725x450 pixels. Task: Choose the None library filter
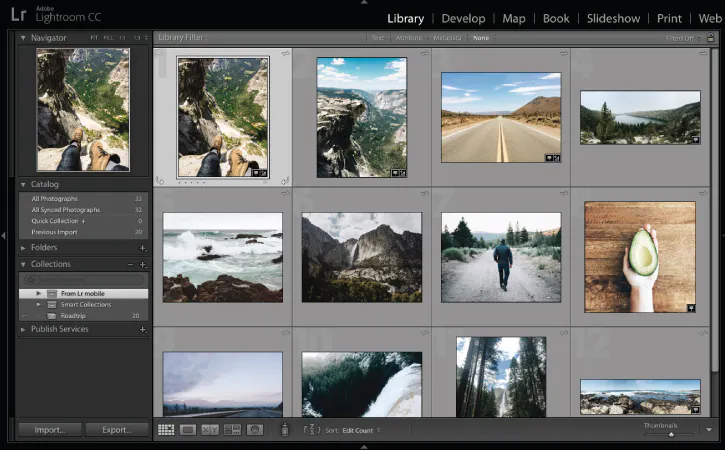point(481,38)
